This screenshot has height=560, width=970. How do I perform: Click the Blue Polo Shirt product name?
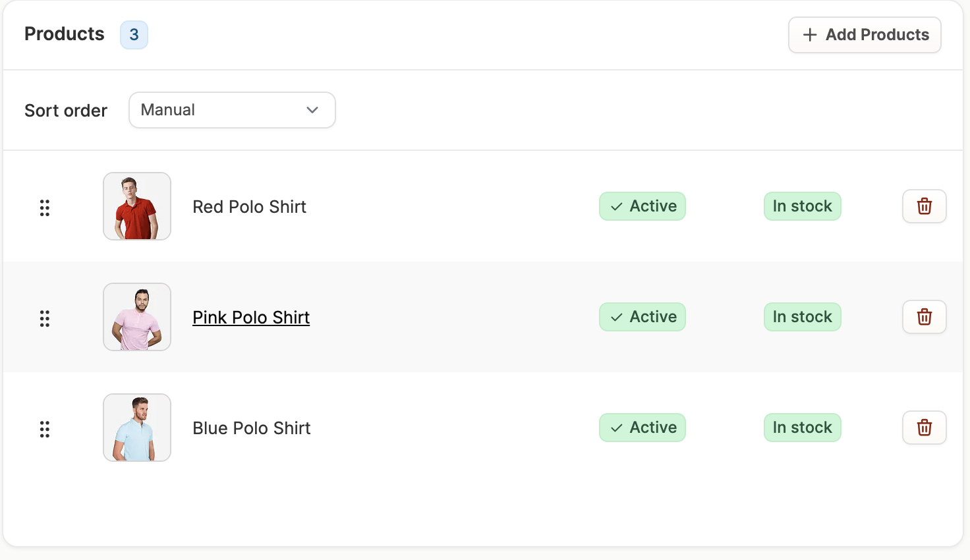pyautogui.click(x=251, y=428)
